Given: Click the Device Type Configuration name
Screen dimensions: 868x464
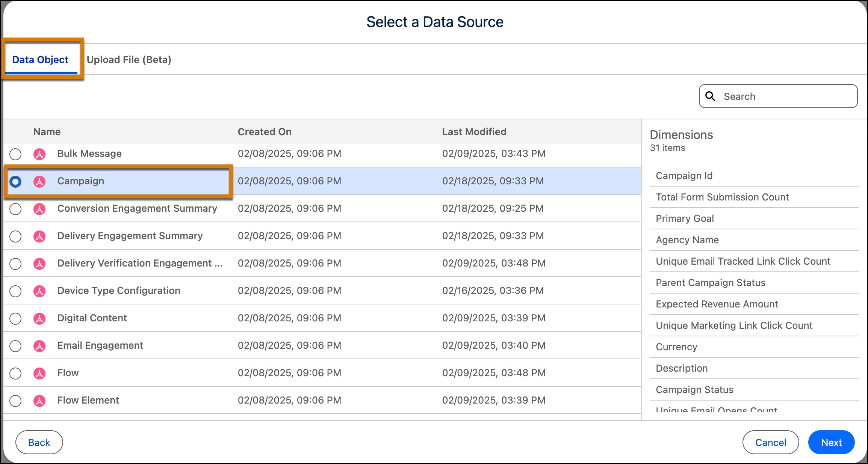Looking at the screenshot, I should point(119,291).
